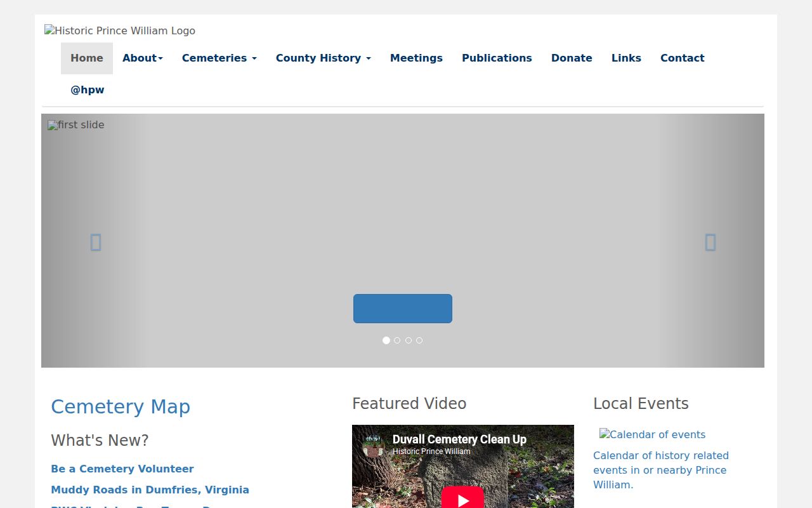This screenshot has height=508, width=812.
Task: Open the Home nav item
Action: 87,58
